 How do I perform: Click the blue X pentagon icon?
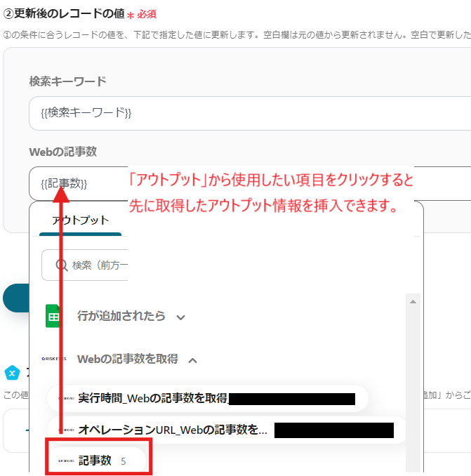(12, 373)
